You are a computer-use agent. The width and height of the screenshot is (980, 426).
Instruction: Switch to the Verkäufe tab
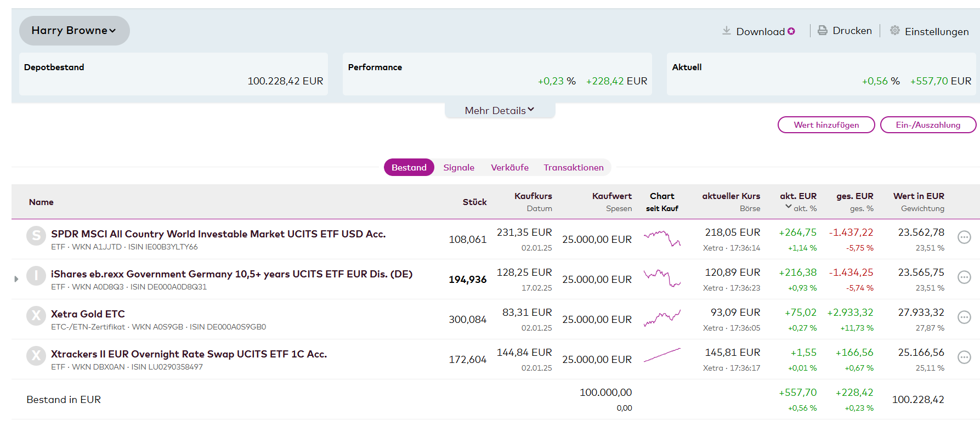(509, 168)
